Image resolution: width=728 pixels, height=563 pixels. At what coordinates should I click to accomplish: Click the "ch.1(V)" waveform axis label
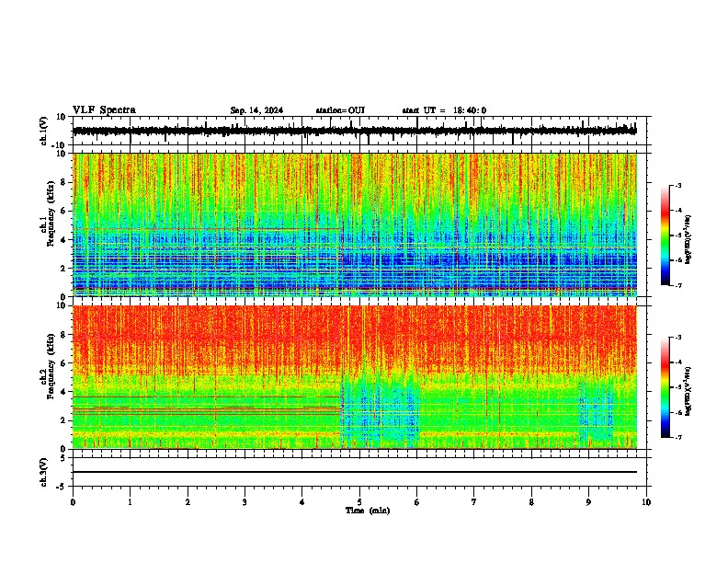click(44, 131)
